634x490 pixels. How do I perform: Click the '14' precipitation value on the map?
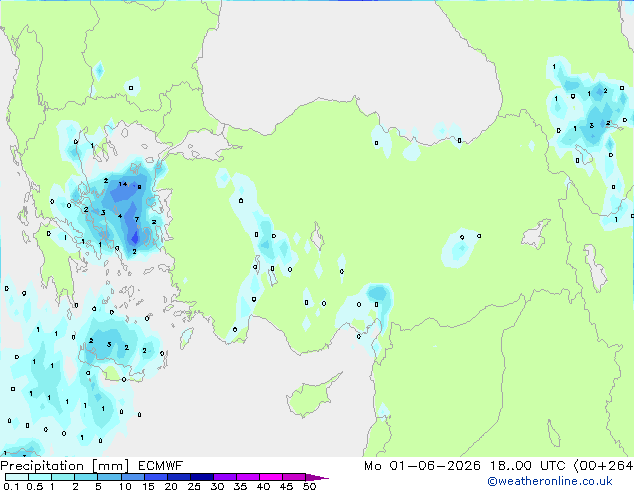(x=123, y=184)
